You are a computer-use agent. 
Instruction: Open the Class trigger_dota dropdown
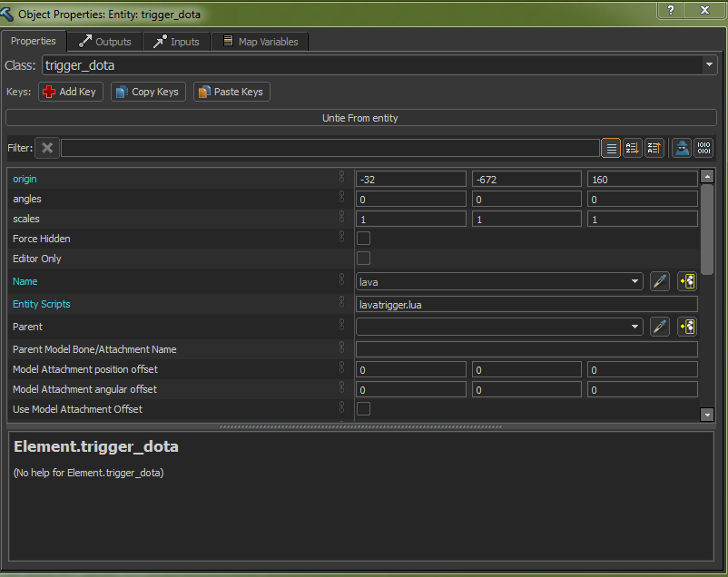[x=709, y=65]
